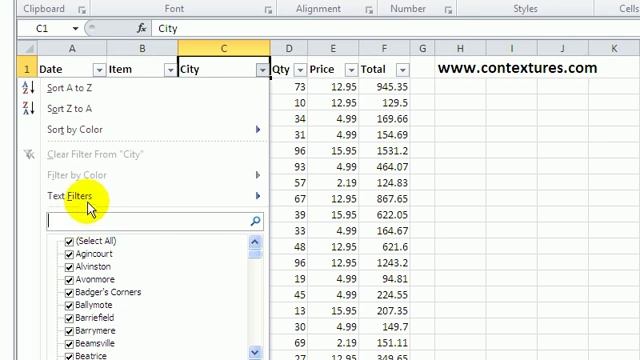Screen dimensions: 640x360
Task: Open the Total column filter dropdown
Action: point(402,70)
